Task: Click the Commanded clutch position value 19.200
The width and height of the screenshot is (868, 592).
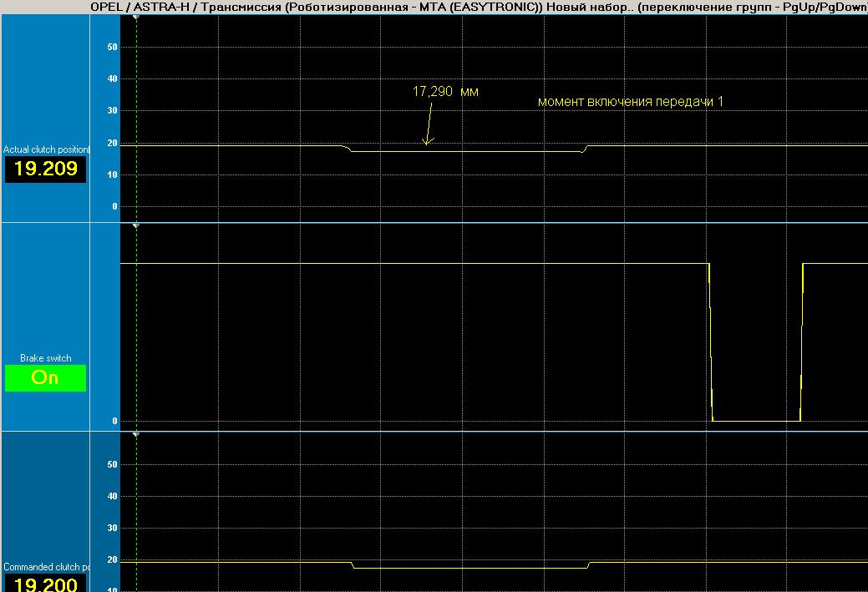Action: coord(45,583)
